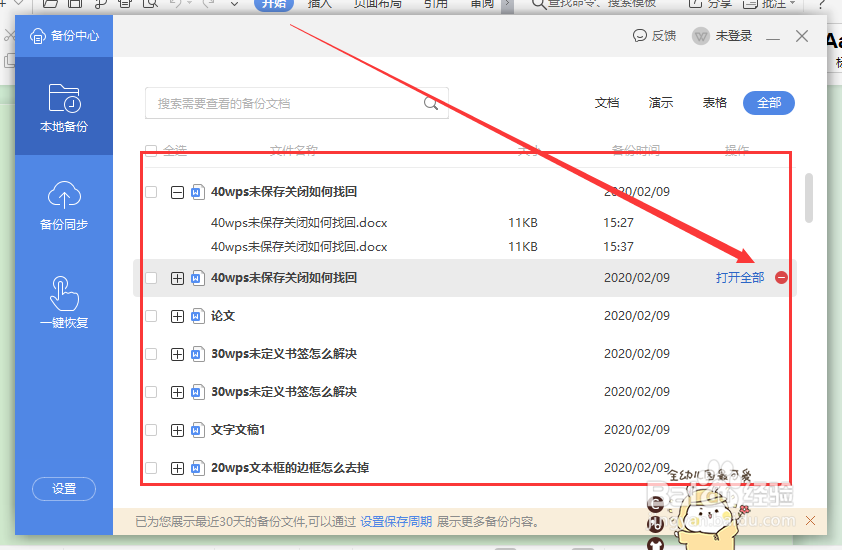Click the document icon beside 20wps文本框的边框怎么去掉
Screen dimensions: 842x550
[x=198, y=468]
